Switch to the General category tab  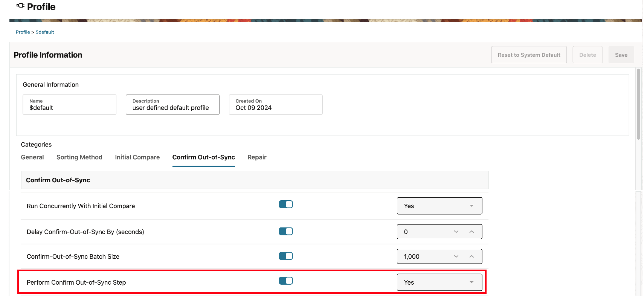[x=32, y=157]
